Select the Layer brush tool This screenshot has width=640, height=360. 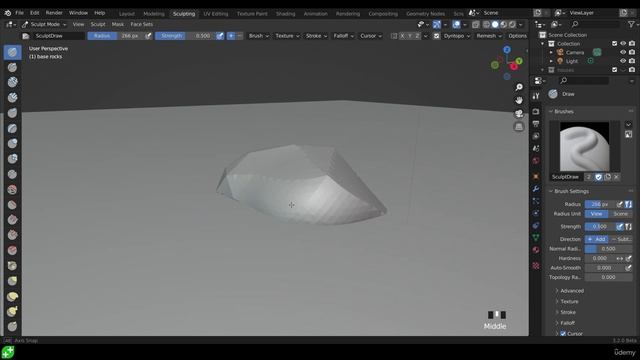click(x=12, y=128)
